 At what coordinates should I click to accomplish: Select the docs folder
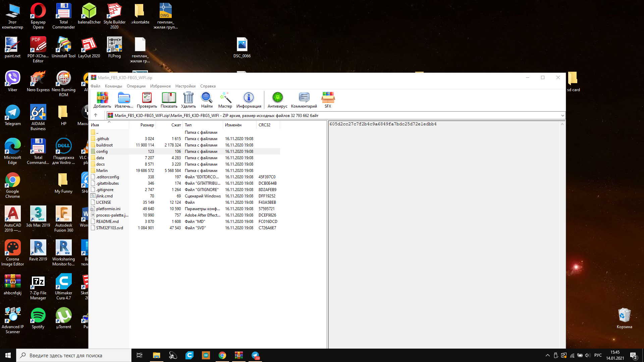coord(184,164)
